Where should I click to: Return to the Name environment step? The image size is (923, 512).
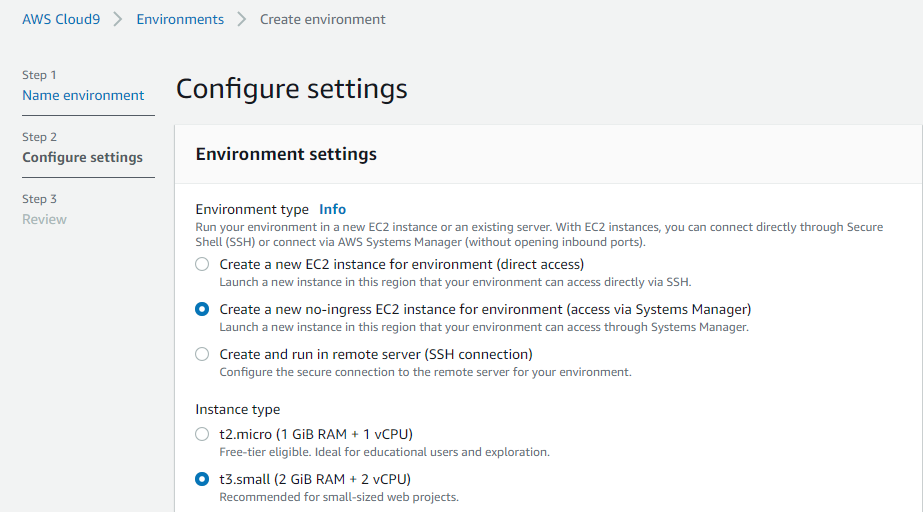83,95
